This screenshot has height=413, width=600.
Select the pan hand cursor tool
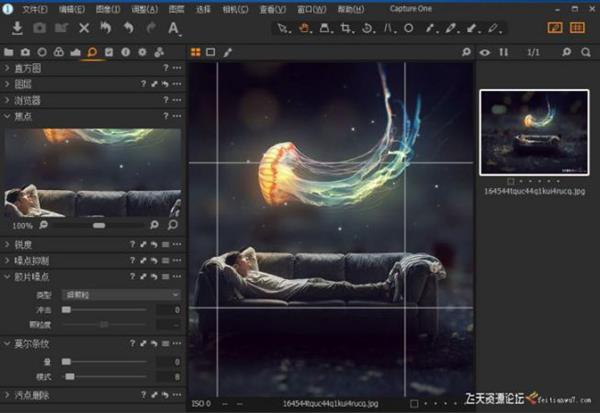[305, 28]
